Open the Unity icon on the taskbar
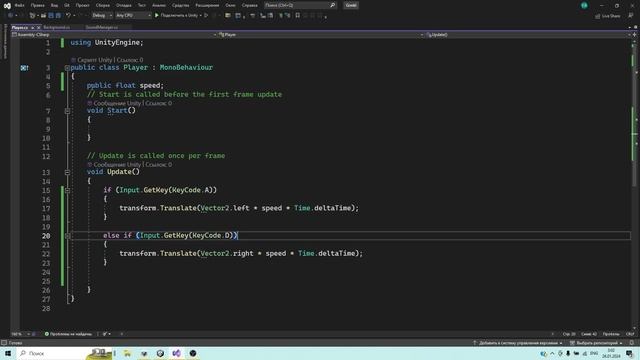This screenshot has width=640, height=360. (x=160, y=353)
